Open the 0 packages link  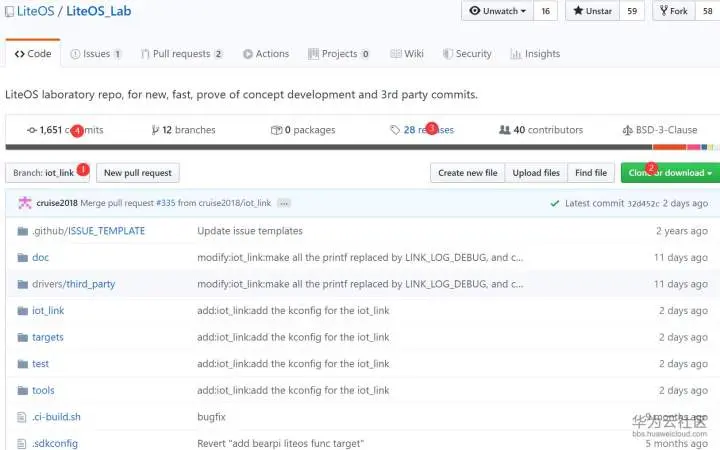[x=303, y=130]
